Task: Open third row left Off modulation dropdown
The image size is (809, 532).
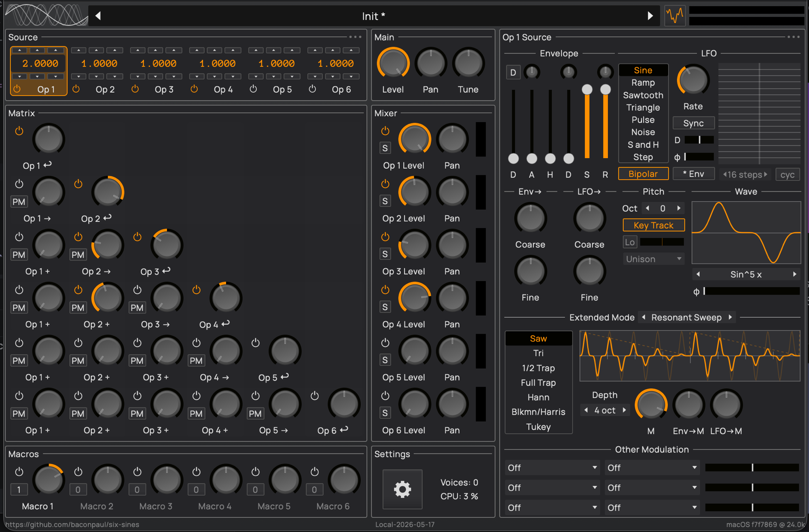Action: coord(552,507)
